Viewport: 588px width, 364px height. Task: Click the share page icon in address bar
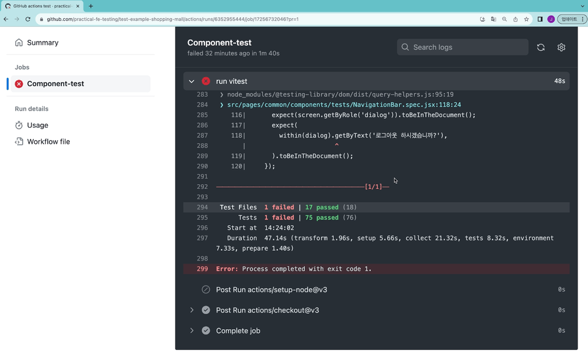(x=515, y=19)
